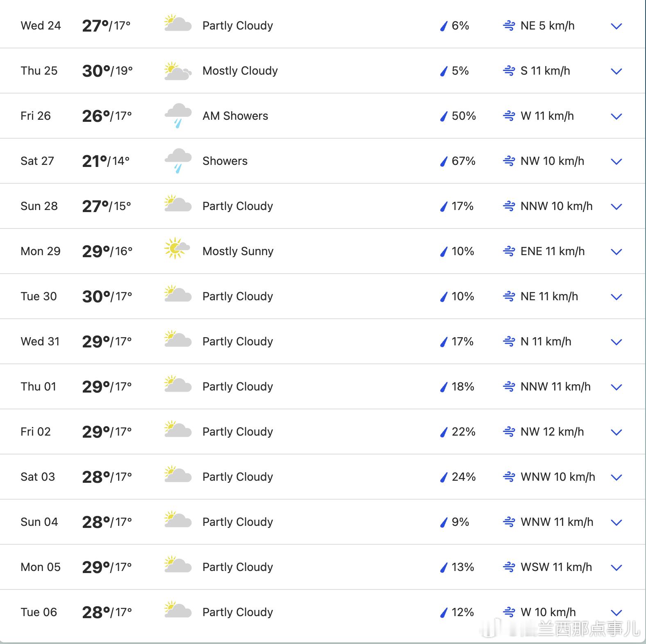Click the raindrop icon next to 50%
Screen dimensions: 646x644
tap(444, 116)
